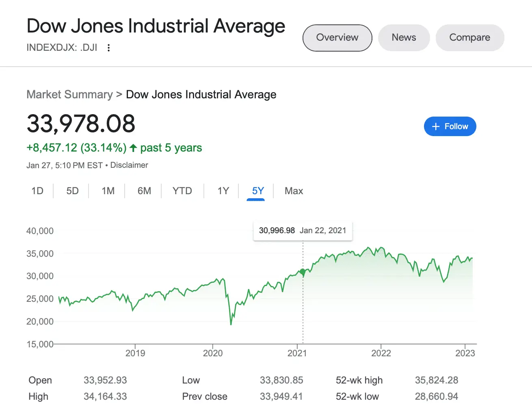
Task: Follow the Dow Jones Industrial Average
Action: point(450,126)
